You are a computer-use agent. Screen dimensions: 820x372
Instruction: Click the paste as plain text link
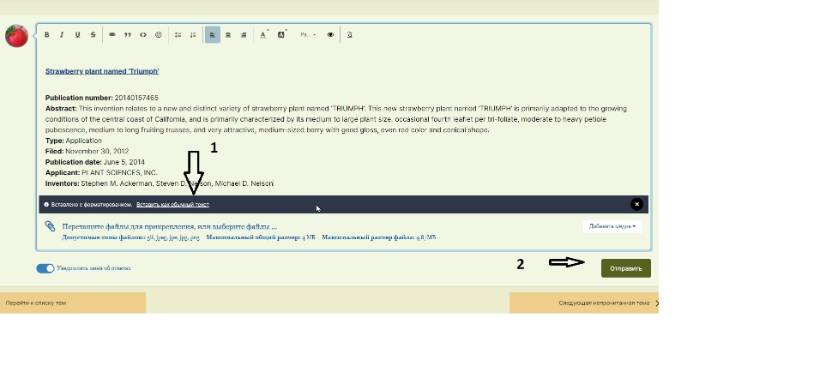click(173, 205)
